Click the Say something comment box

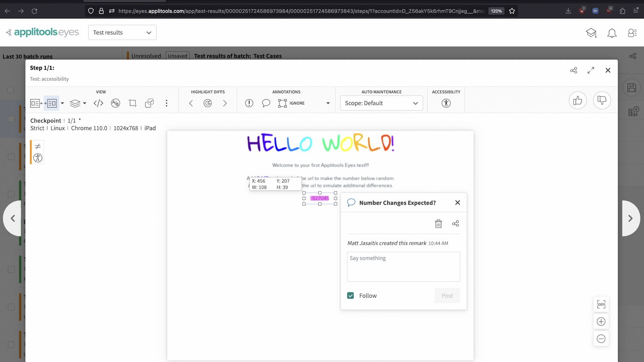coord(404,267)
